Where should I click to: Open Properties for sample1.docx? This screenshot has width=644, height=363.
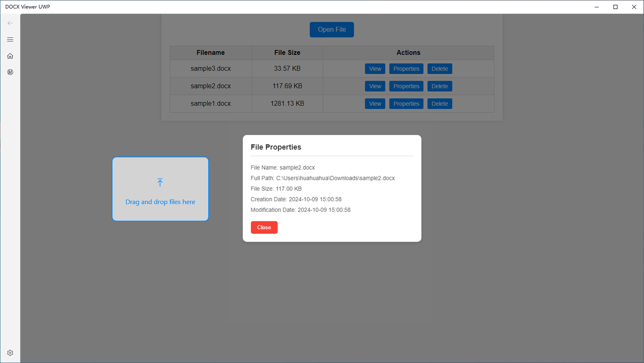coord(406,104)
